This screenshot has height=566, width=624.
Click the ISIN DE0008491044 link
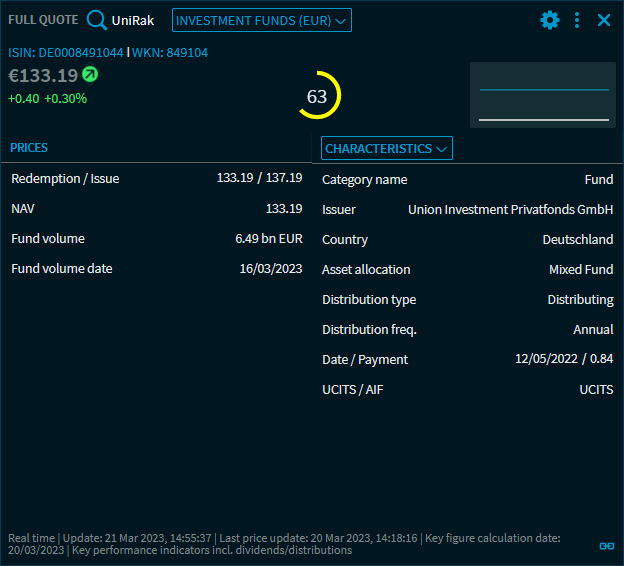click(x=66, y=53)
